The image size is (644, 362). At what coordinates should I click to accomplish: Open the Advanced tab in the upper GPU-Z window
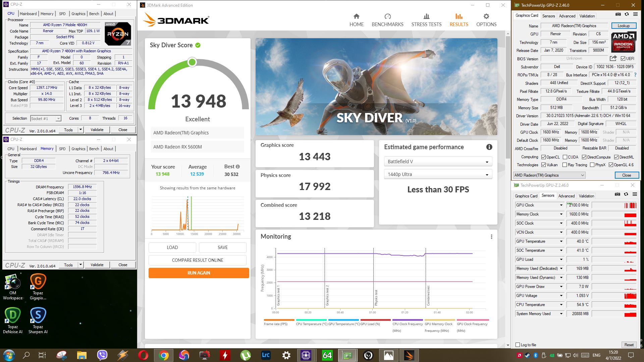pos(567,16)
